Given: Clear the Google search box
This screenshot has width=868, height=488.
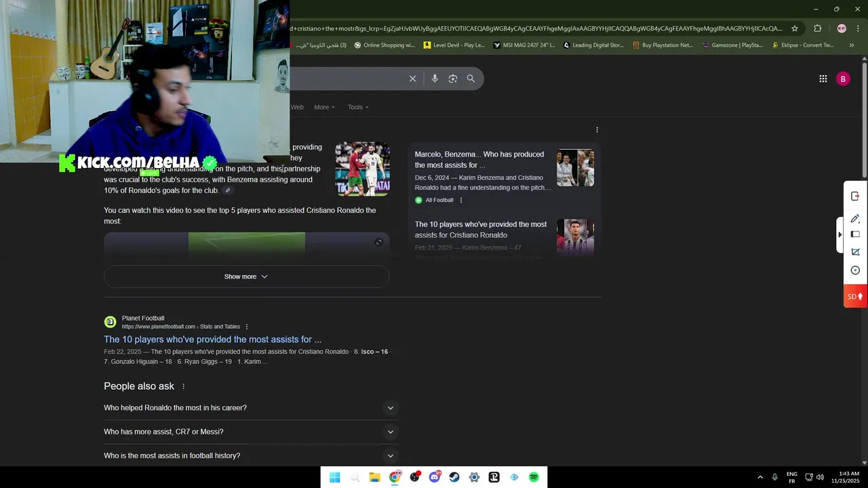Looking at the screenshot, I should (412, 79).
